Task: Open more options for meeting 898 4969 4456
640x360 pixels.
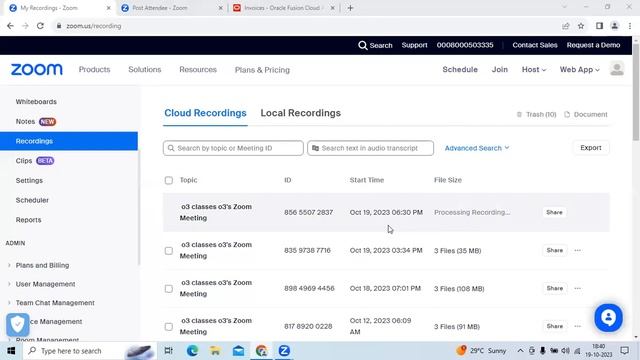Action: (x=577, y=288)
